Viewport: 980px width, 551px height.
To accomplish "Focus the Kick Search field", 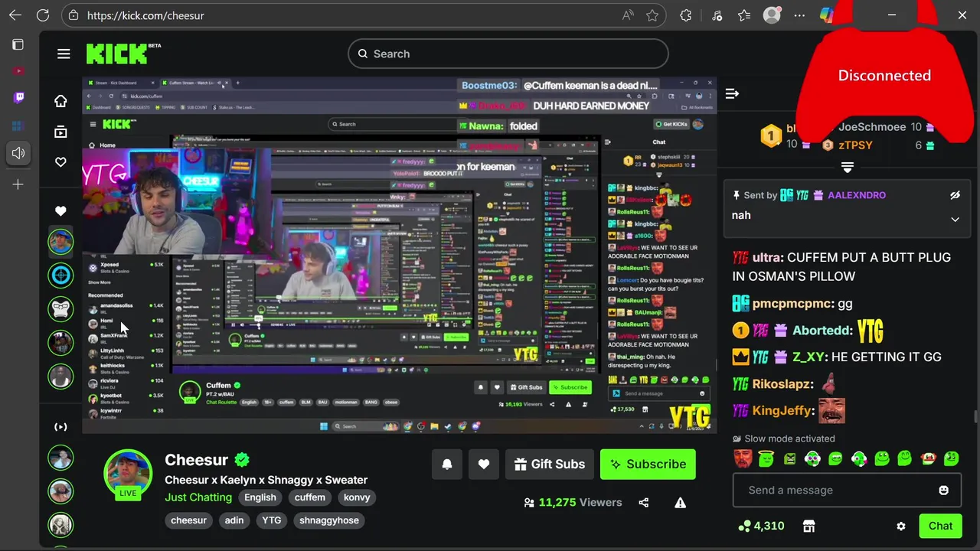I will pos(508,54).
